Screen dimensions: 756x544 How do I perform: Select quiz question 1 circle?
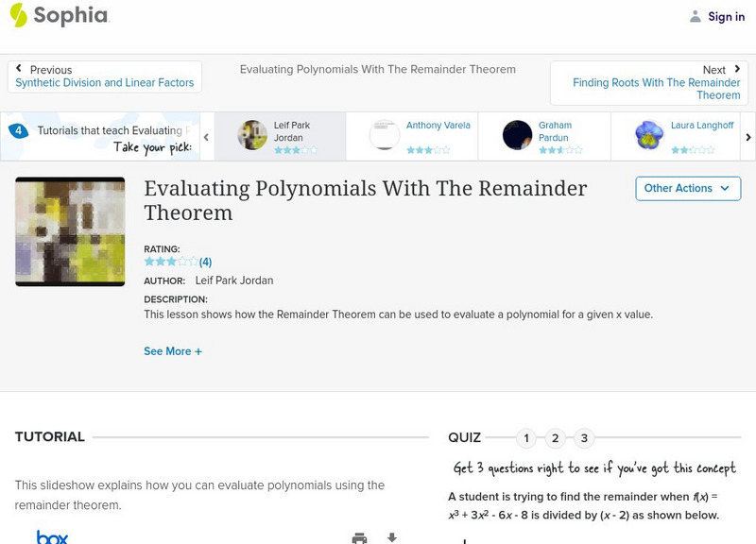[x=526, y=438]
